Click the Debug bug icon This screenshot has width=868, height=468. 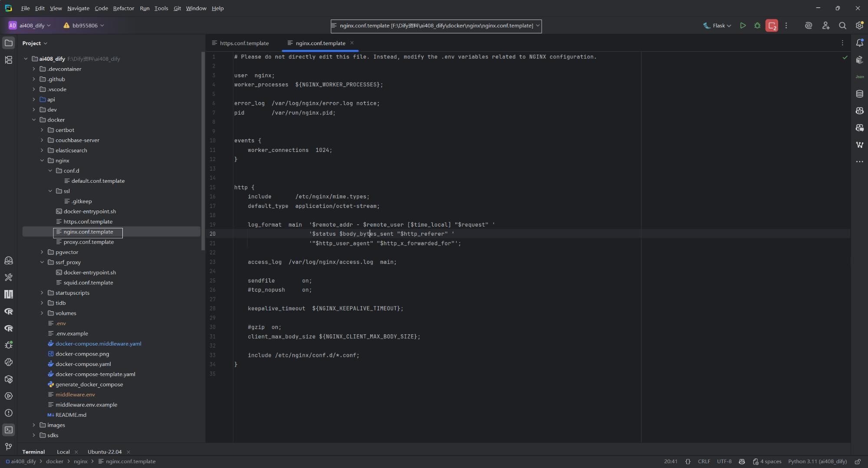coord(757,26)
